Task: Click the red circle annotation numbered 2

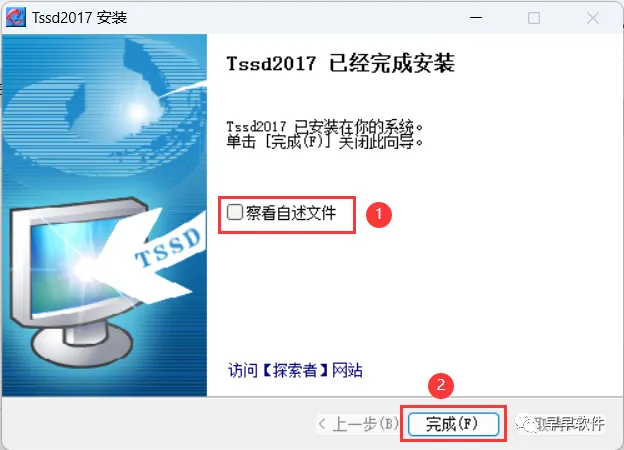Action: click(441, 385)
